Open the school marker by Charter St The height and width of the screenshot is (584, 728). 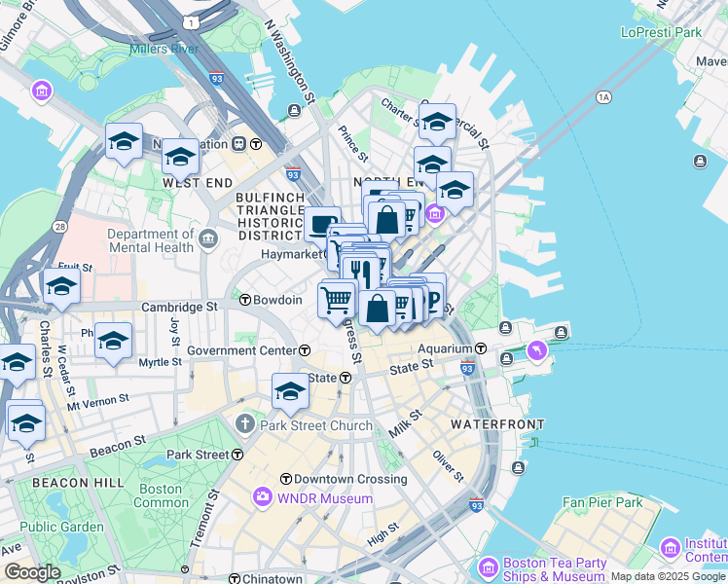pos(437,122)
